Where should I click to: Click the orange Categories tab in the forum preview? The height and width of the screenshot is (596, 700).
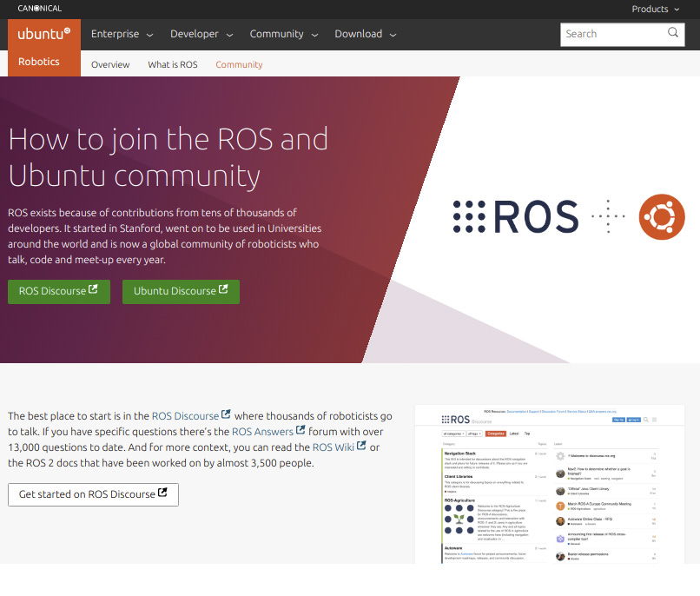pos(497,432)
